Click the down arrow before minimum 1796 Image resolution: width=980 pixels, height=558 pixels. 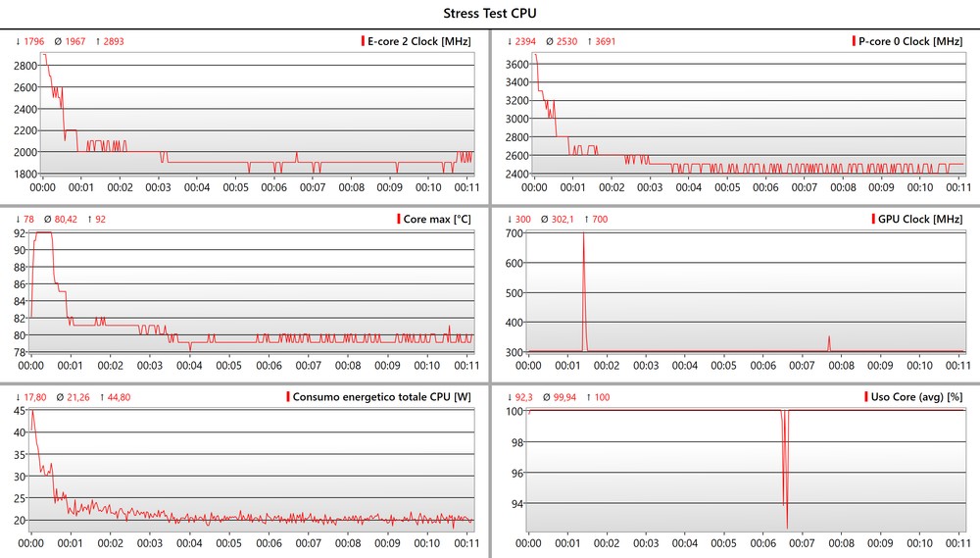click(x=19, y=42)
